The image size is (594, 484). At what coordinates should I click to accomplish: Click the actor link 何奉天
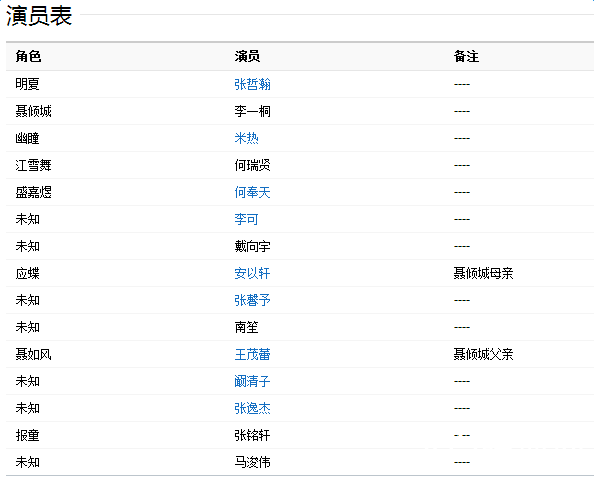[252, 192]
